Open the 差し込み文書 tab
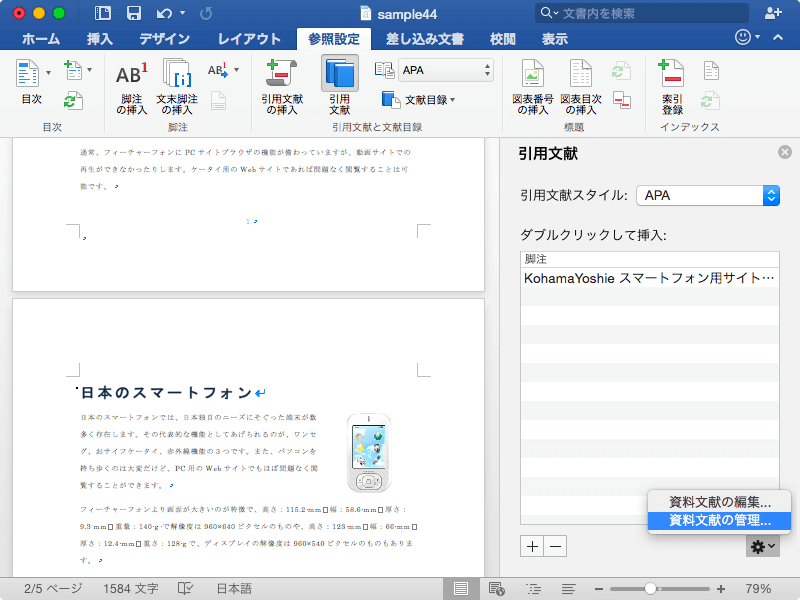This screenshot has height=600, width=800. click(x=424, y=39)
